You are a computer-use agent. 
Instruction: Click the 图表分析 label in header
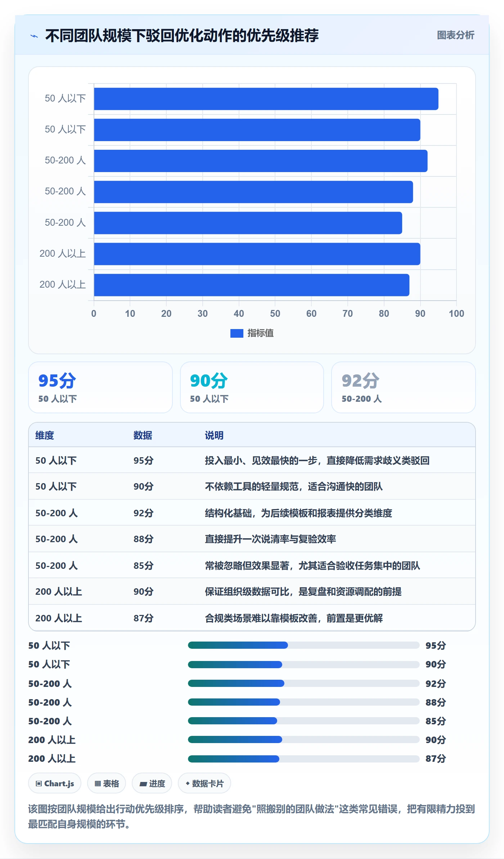(455, 35)
